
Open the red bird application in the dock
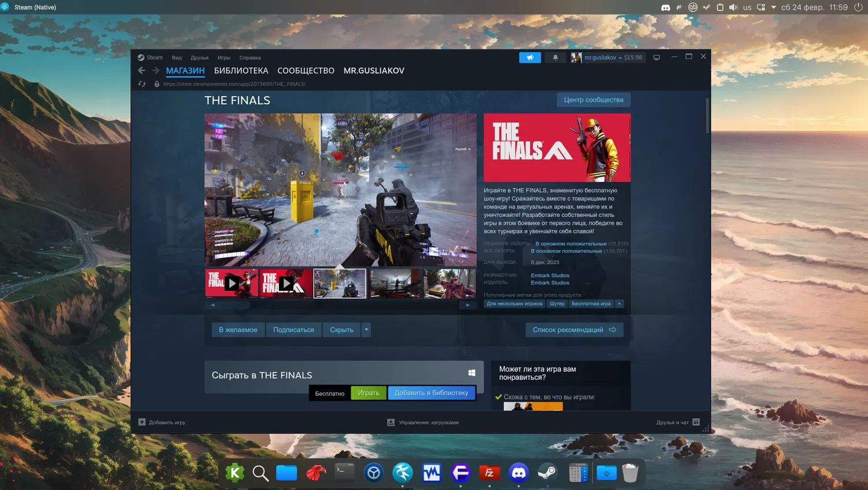[316, 473]
